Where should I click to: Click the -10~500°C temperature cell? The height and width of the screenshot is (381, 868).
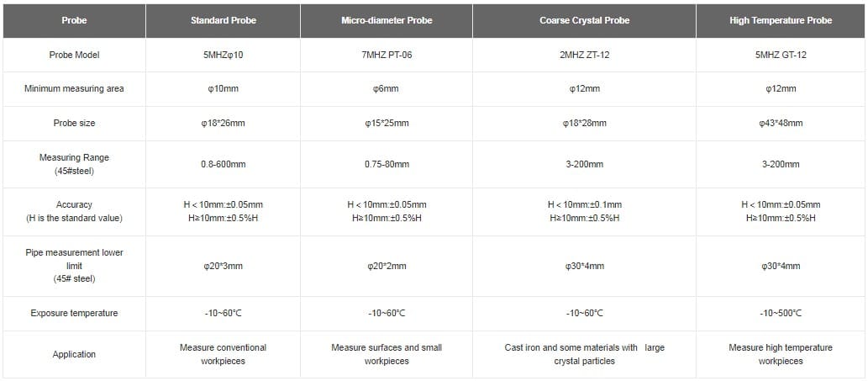pyautogui.click(x=781, y=313)
